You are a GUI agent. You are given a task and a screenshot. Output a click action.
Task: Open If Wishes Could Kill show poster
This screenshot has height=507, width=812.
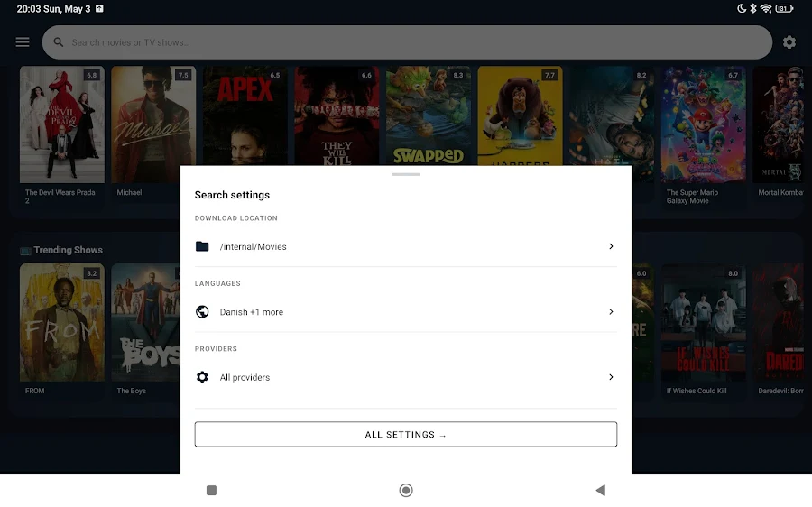(x=704, y=322)
